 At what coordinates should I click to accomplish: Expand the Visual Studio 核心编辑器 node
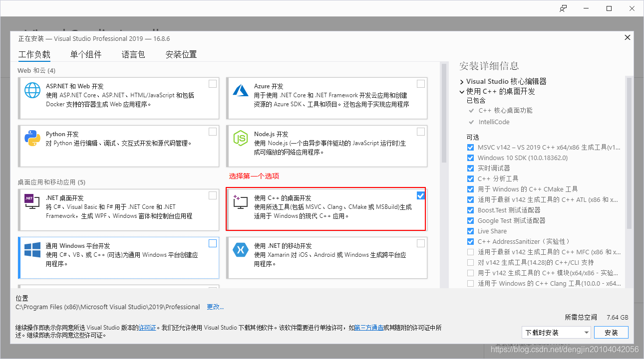click(x=462, y=81)
